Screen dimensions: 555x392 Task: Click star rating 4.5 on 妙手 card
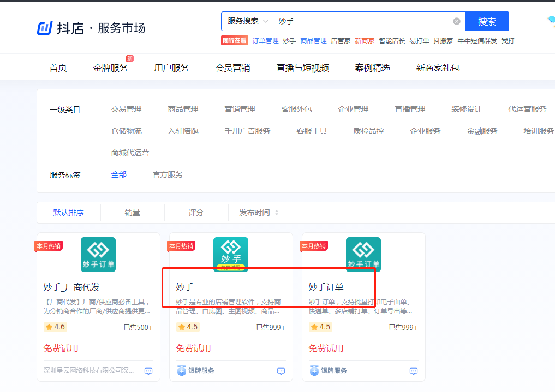pyautogui.click(x=188, y=327)
